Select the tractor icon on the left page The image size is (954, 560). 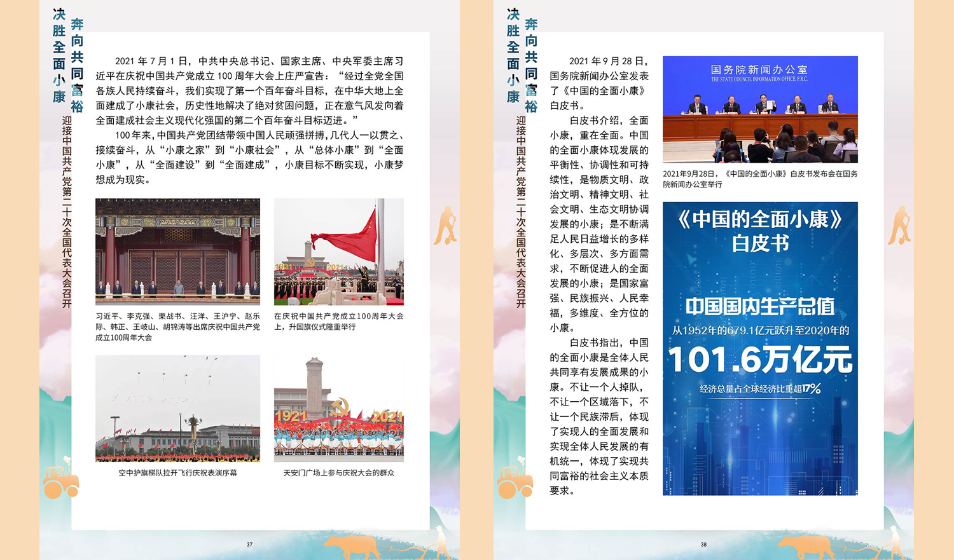pos(61,481)
